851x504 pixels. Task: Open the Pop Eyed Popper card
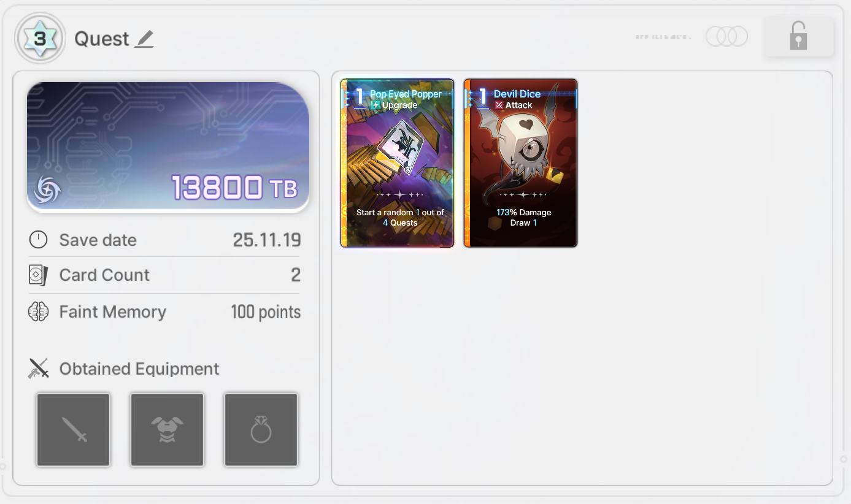point(397,163)
